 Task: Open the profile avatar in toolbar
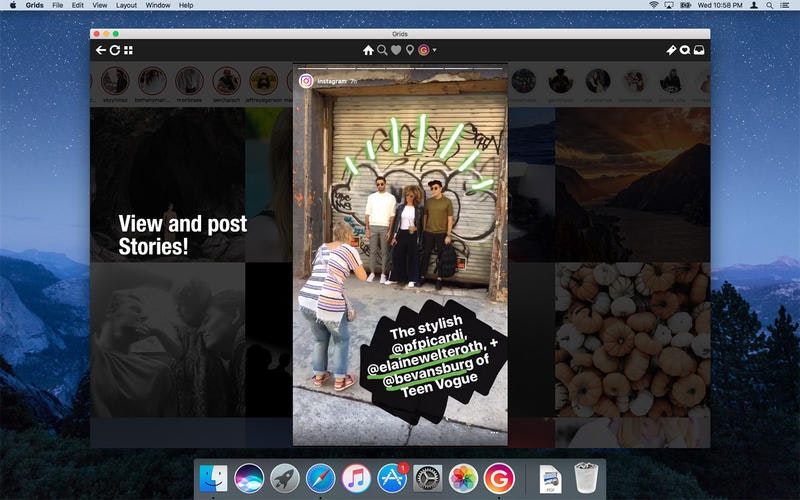pos(423,50)
